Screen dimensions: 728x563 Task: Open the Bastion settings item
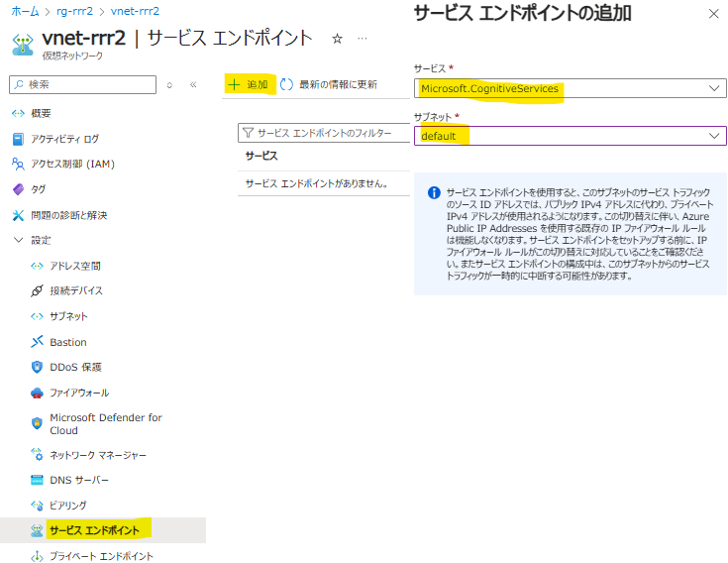point(68,342)
